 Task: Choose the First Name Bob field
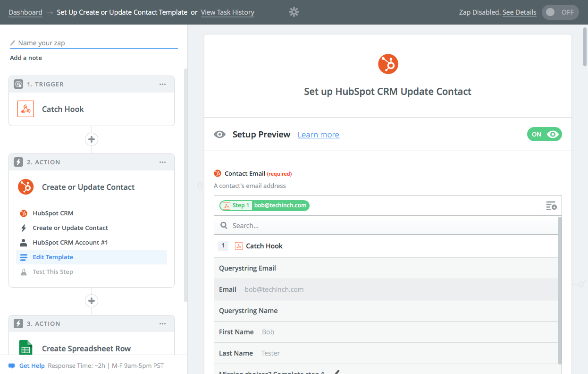[386, 332]
